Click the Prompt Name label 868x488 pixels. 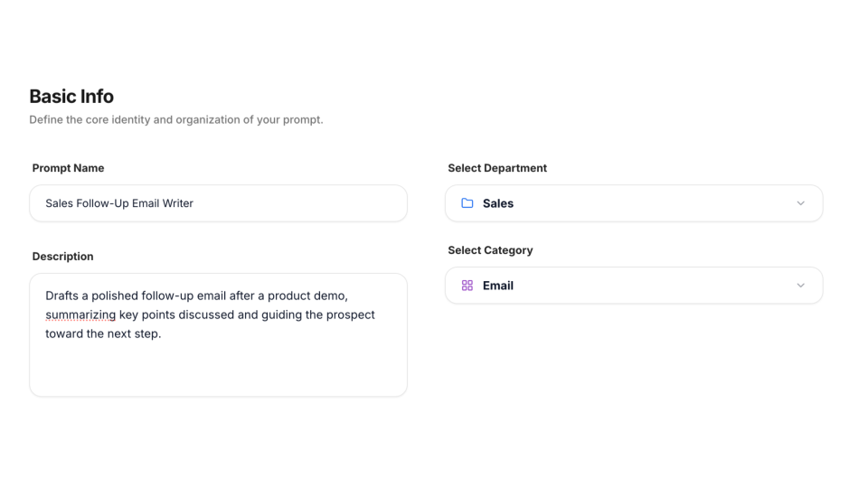point(68,168)
